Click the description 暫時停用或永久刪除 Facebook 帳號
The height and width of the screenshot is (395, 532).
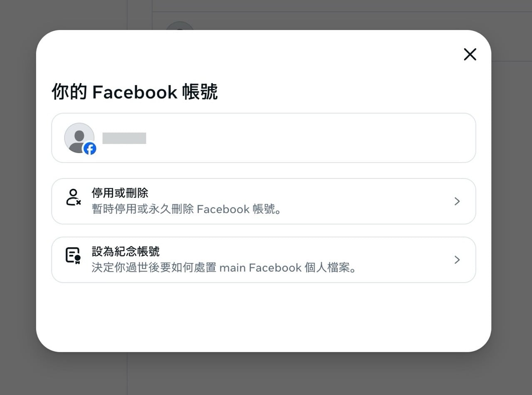tap(188, 209)
